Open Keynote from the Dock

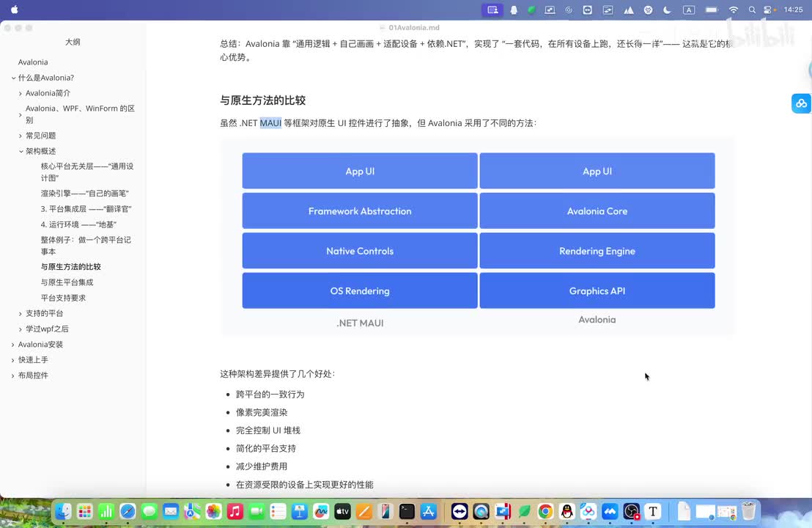299,512
